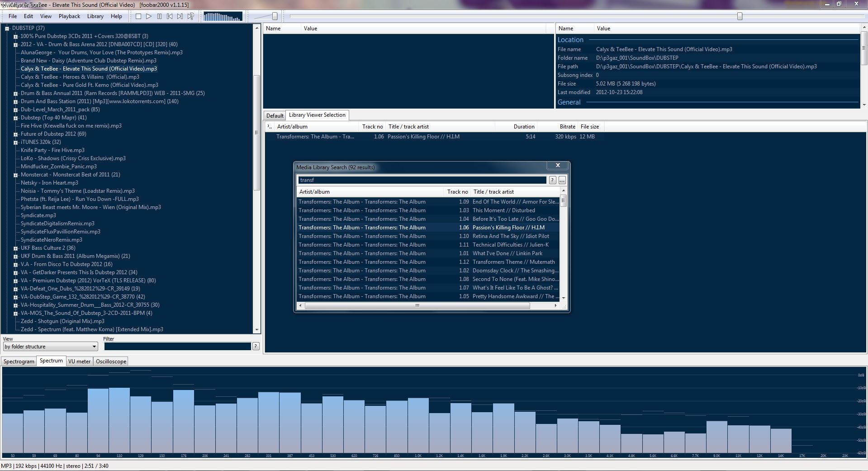Viewport: 868px width, 471px height.
Task: Open the Library menu
Action: [x=95, y=16]
